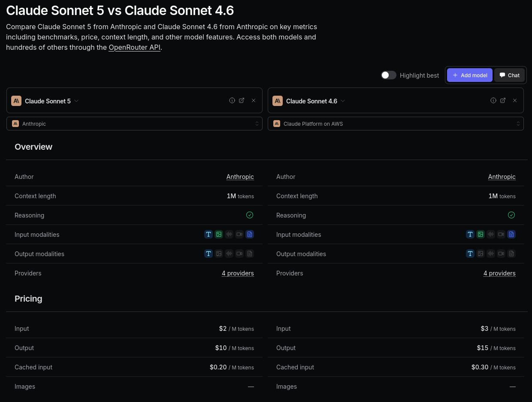Open Anthropic author link for Sonnet 4.6
Viewport: 532px width, 402px height.
click(x=502, y=177)
